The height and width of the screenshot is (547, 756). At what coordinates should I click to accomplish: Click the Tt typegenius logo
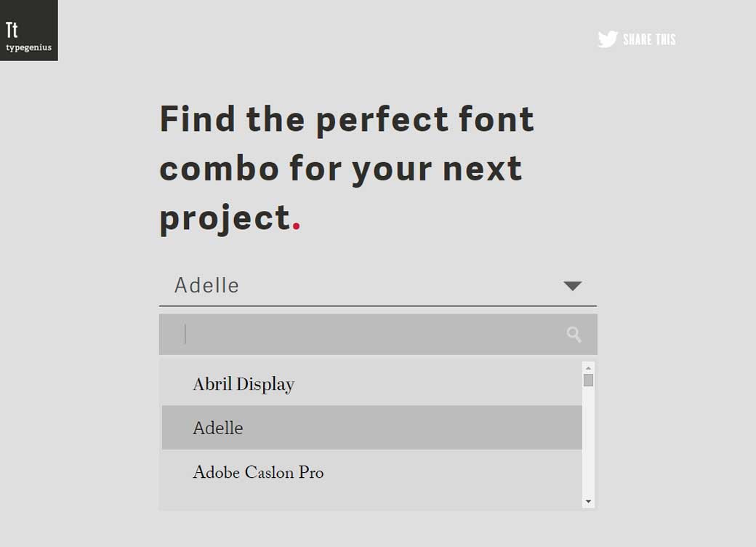click(x=29, y=31)
